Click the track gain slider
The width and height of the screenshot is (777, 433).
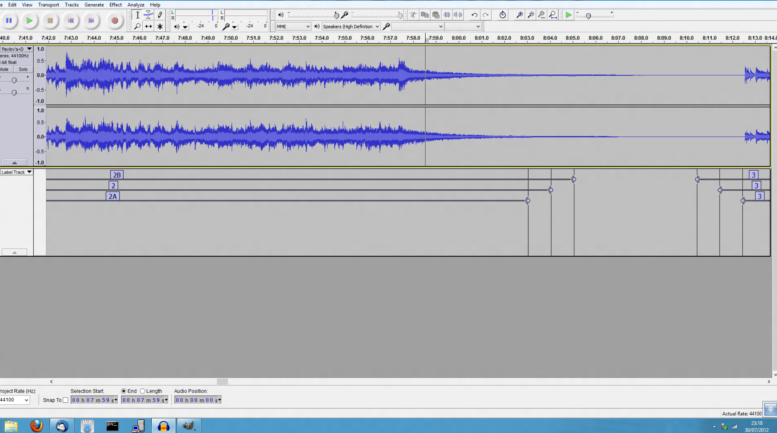[x=14, y=80]
